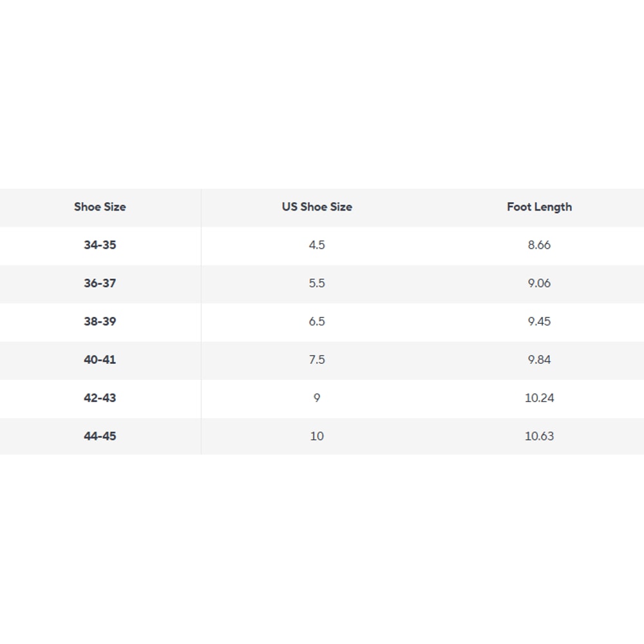Pick the 10.24 foot length value

539,397
